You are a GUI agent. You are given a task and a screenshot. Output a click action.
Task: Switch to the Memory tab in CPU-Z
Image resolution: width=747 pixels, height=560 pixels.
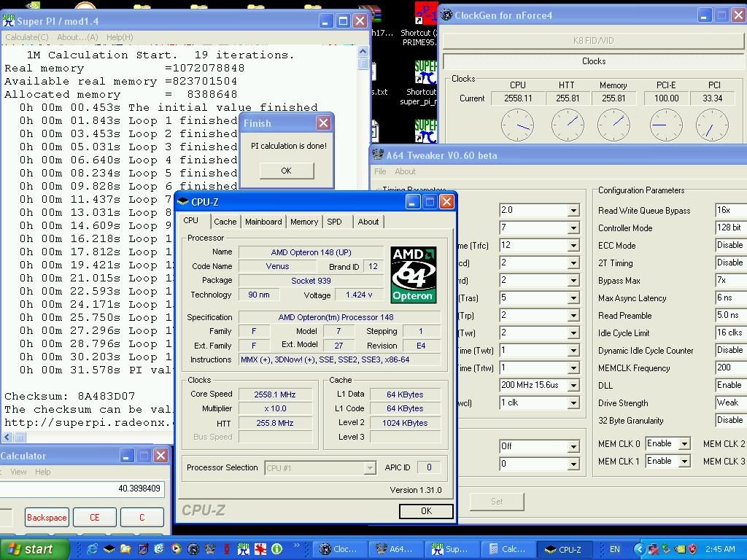303,222
